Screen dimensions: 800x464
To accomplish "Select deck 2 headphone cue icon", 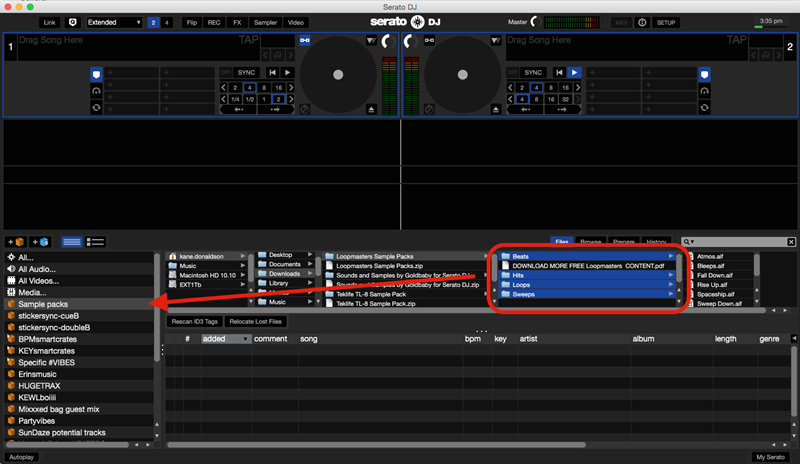I will coord(704,91).
